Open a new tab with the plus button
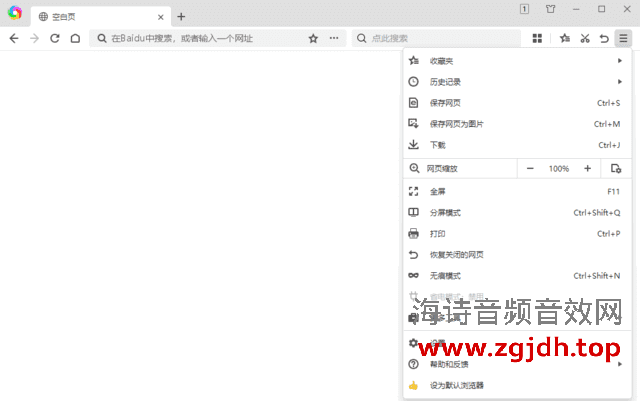Viewport: 640px width, 401px height. coord(181,17)
